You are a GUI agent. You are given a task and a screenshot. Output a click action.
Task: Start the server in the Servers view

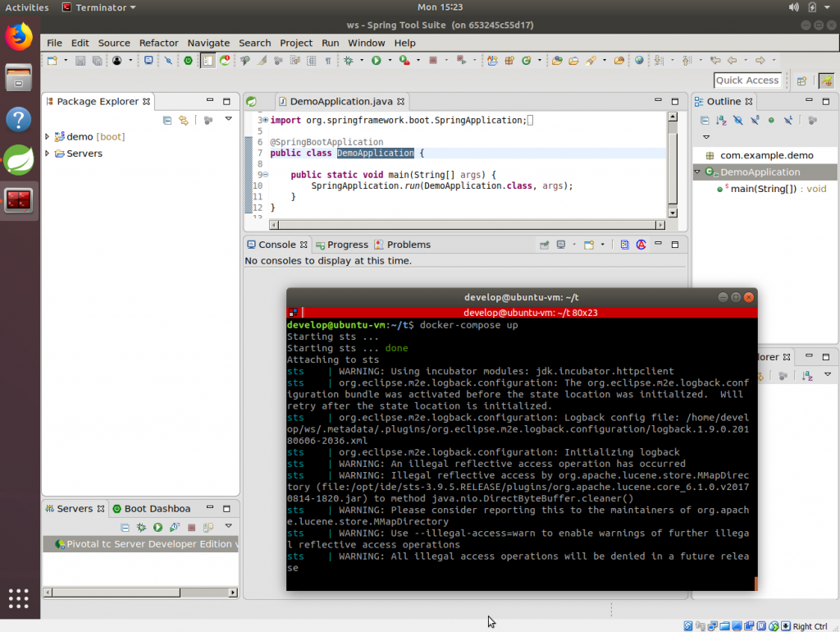click(157, 527)
